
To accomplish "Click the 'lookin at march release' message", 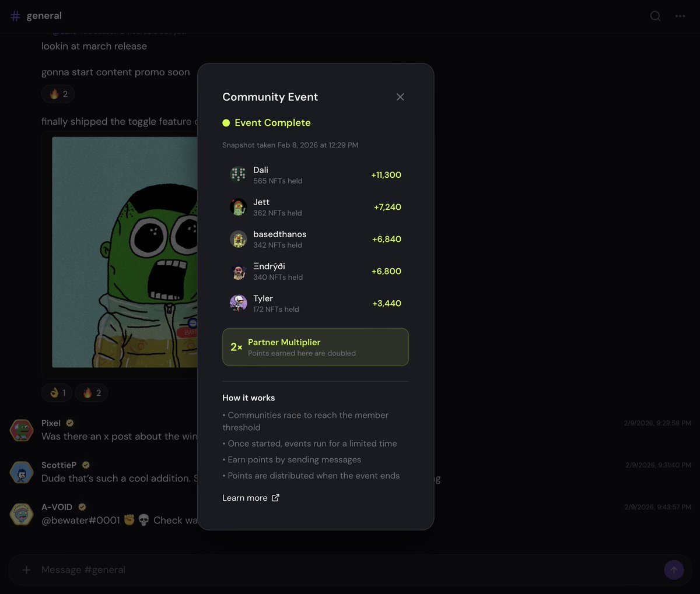I will coord(94,46).
